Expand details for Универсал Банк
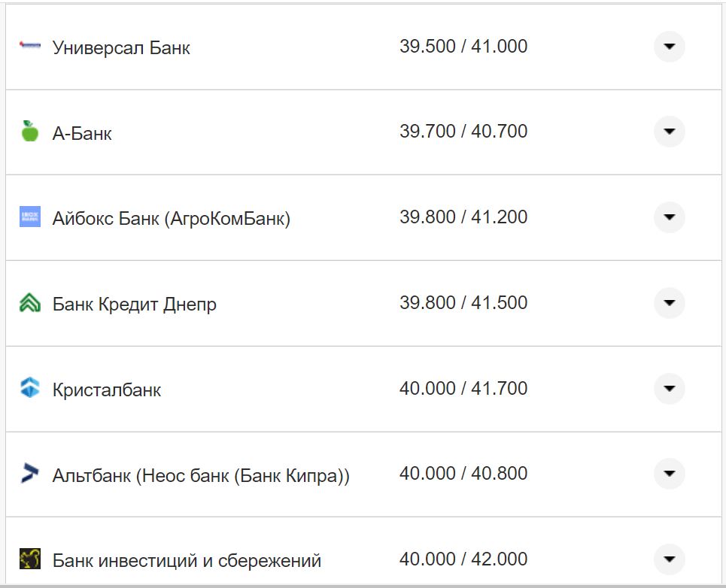This screenshot has width=726, height=588. [669, 47]
